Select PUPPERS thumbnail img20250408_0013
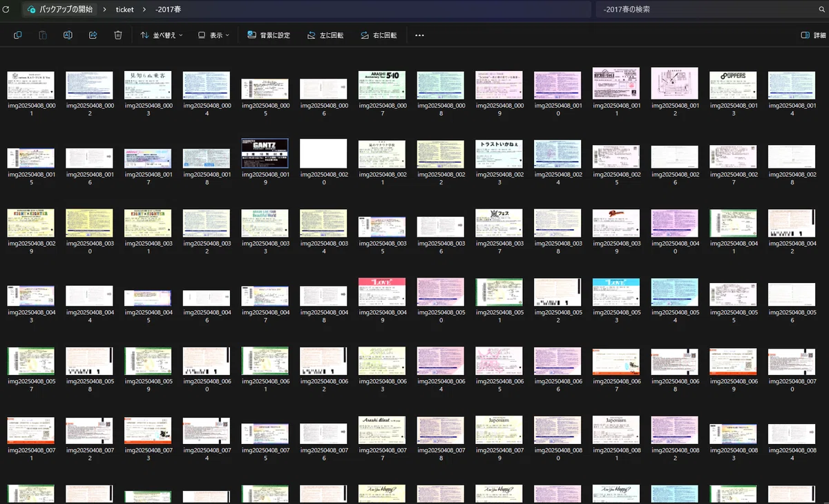Viewport: 829px width, 504px height. coord(733,85)
